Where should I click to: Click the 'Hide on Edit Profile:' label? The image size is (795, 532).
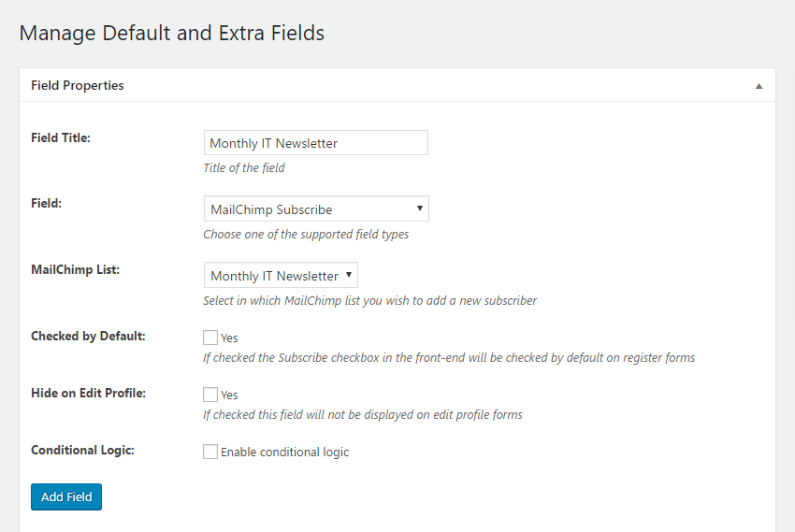click(88, 394)
